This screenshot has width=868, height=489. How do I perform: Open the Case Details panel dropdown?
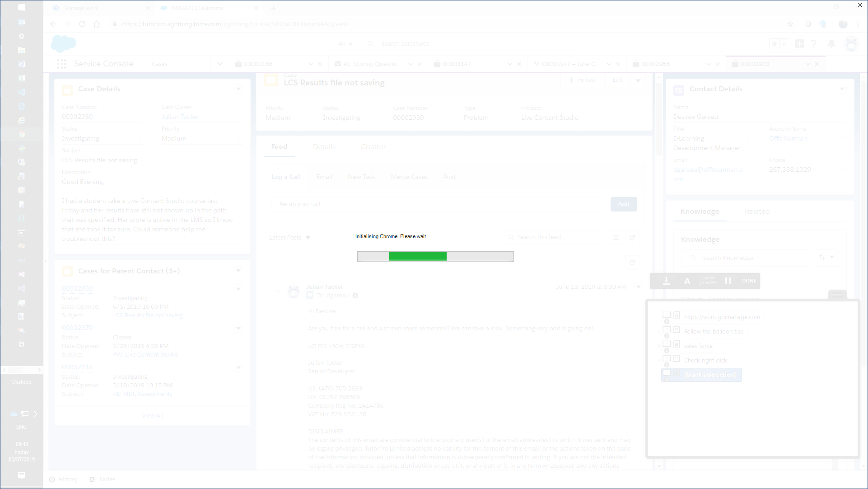coord(238,89)
